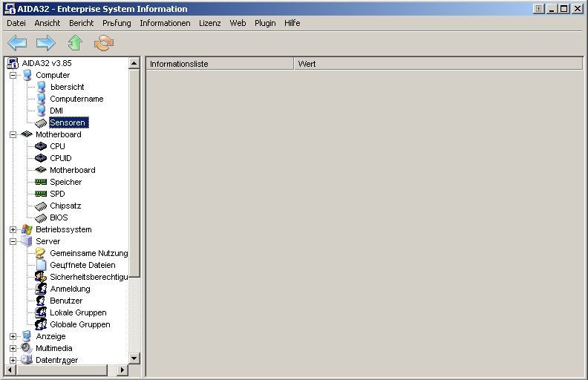Open the Web menu
Image resolution: width=588 pixels, height=380 pixels.
point(238,23)
